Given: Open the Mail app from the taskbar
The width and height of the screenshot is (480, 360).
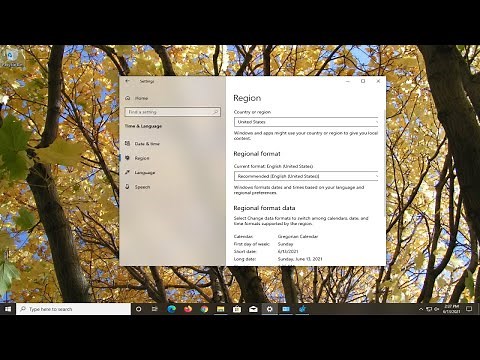Looking at the screenshot, I should point(253,309).
